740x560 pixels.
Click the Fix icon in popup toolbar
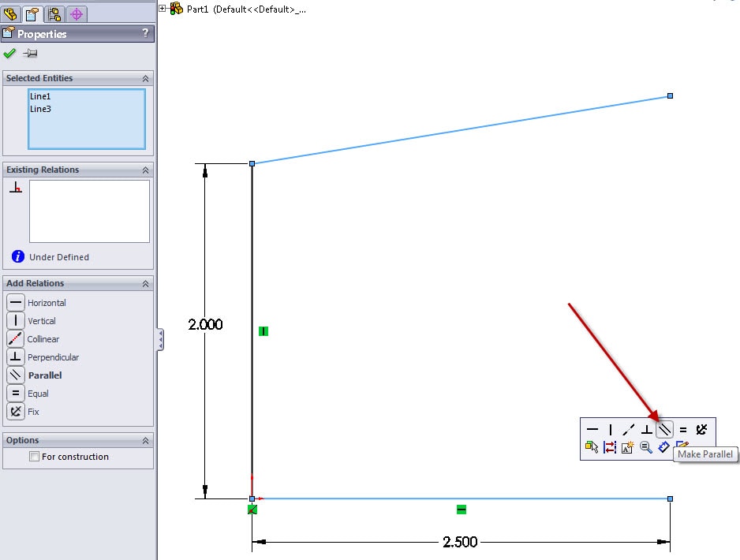point(701,430)
